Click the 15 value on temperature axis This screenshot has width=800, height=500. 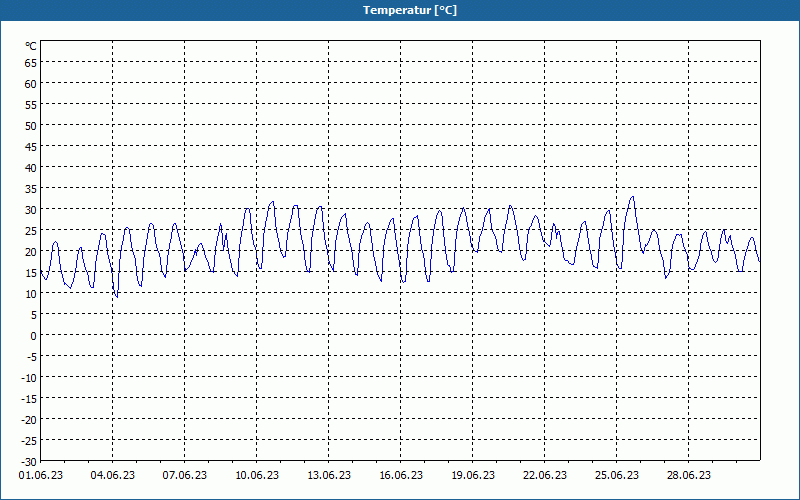(31, 273)
